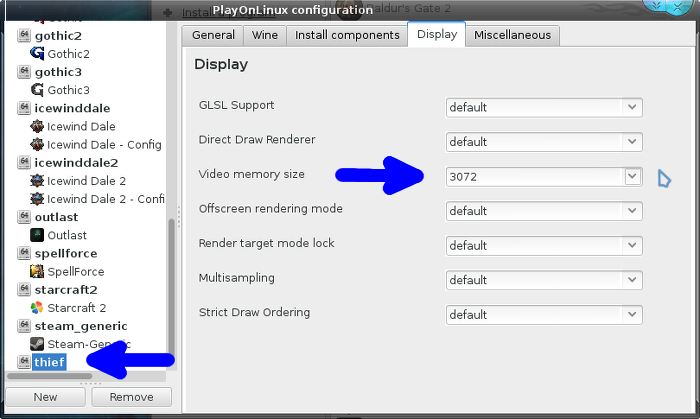
Task: Click the 64-bit drive icon beside gothic2
Action: pos(24,35)
